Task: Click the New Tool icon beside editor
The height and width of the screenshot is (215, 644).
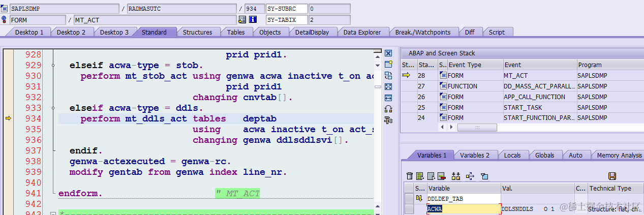Action: tap(388, 64)
